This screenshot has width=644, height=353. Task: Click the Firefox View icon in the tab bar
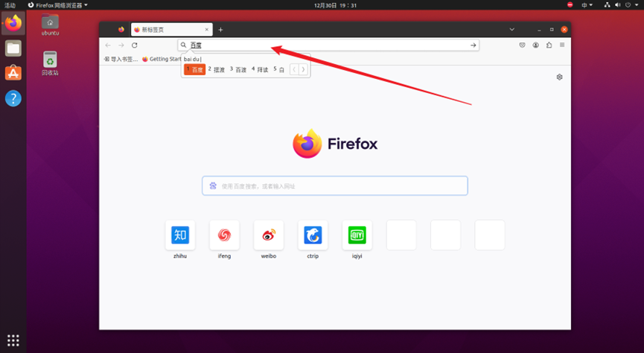[121, 30]
